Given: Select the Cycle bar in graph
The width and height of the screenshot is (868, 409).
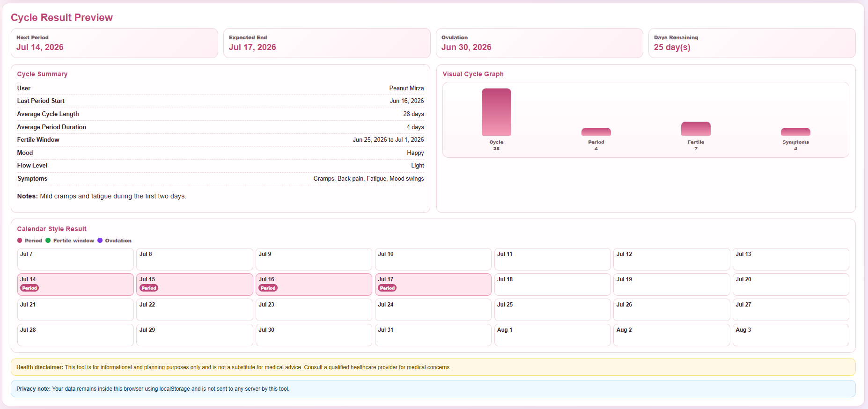Looking at the screenshot, I should click(x=496, y=112).
